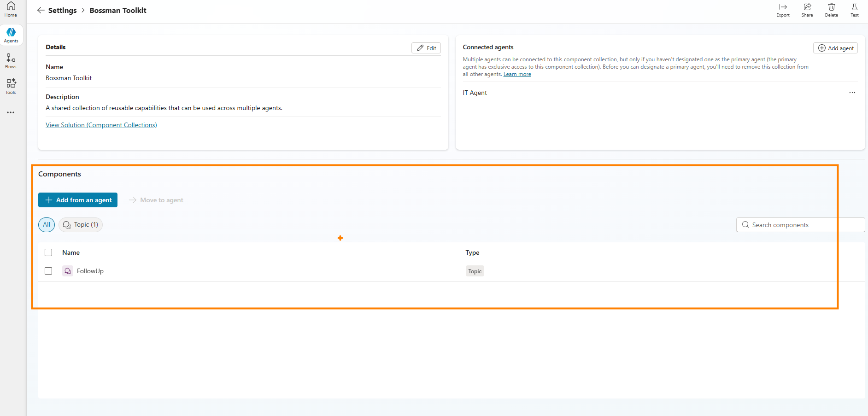
Task: Open the Test pane
Action: click(x=855, y=10)
